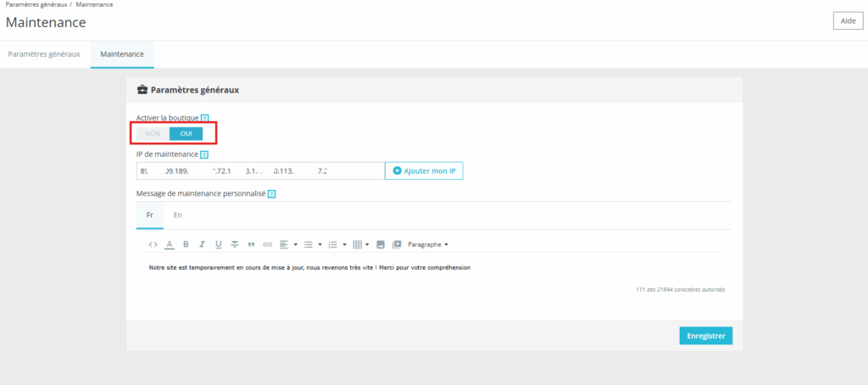
Task: Open the Paragraphe format dropdown
Action: [x=428, y=244]
